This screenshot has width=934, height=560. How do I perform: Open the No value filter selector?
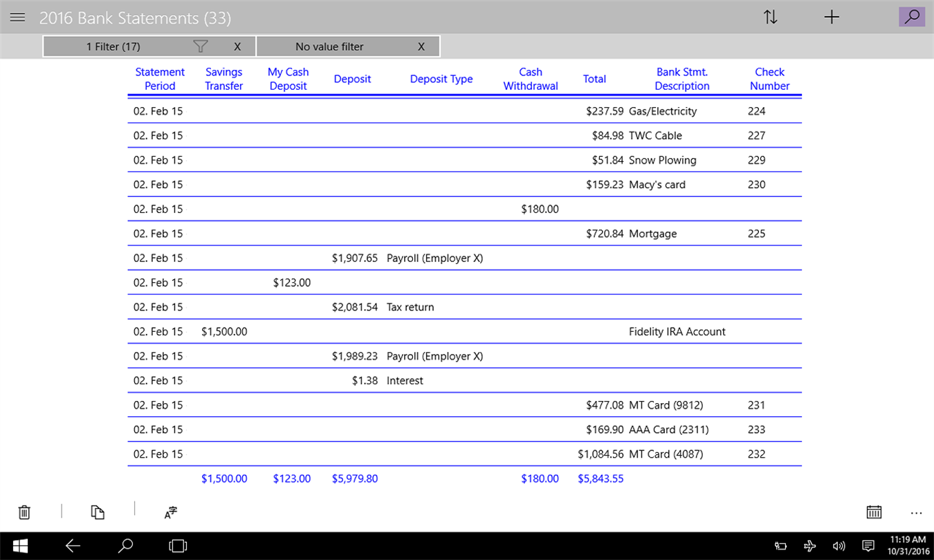point(329,46)
